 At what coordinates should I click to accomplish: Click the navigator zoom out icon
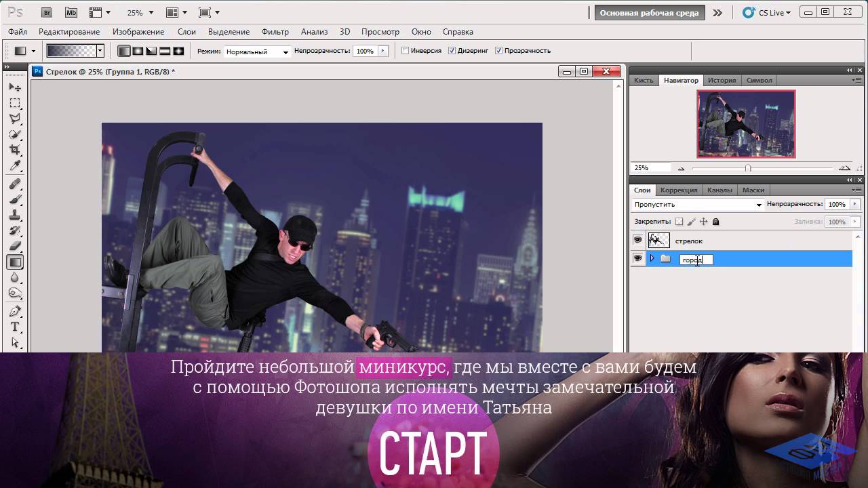point(681,168)
